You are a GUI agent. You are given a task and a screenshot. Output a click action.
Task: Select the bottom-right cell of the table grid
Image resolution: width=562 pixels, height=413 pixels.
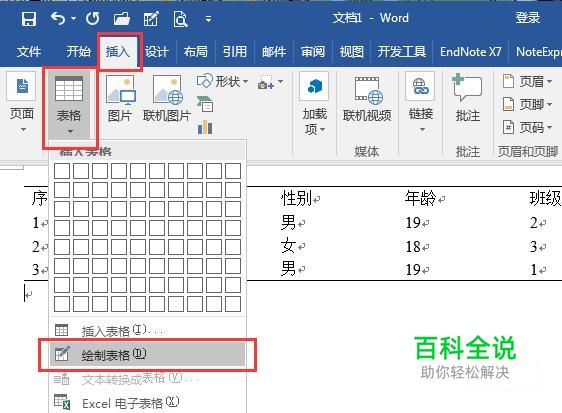tap(233, 304)
